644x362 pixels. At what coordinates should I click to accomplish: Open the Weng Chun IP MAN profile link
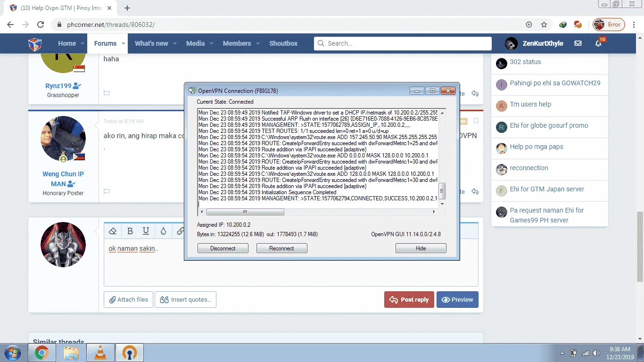[x=63, y=179]
